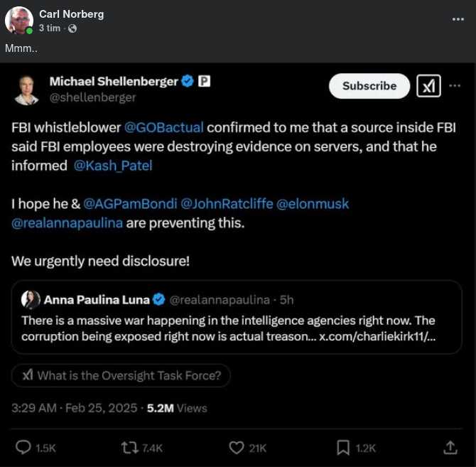Open the Grok xI icon button
Screen dimensions: 476x467
[428, 86]
